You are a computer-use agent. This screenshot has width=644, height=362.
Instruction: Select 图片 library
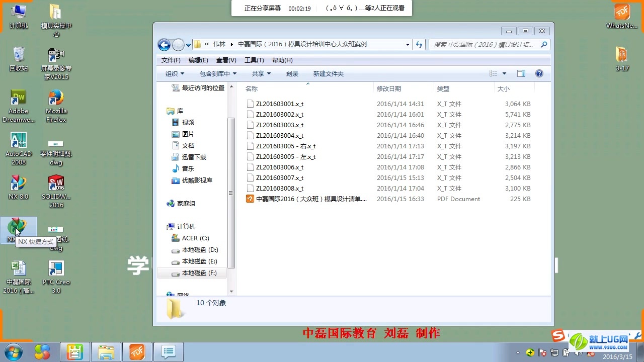coord(183,134)
